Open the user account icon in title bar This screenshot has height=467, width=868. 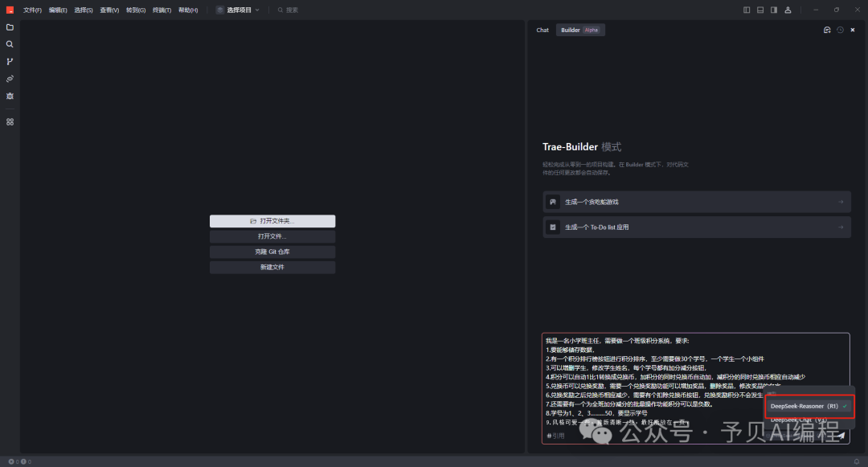click(788, 10)
